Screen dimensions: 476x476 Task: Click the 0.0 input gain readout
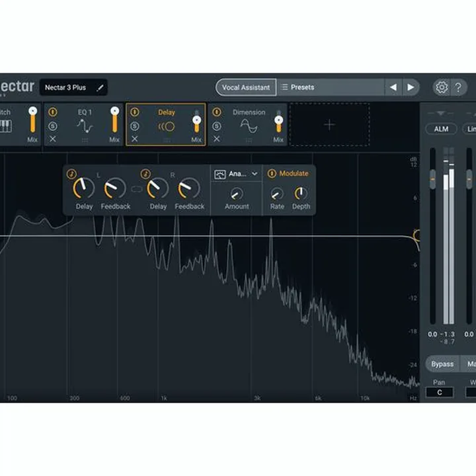pos(432,335)
